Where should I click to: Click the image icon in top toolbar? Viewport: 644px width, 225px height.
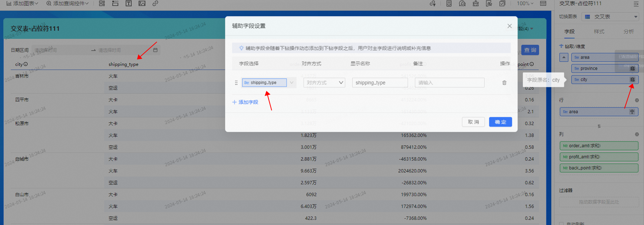point(142,3)
